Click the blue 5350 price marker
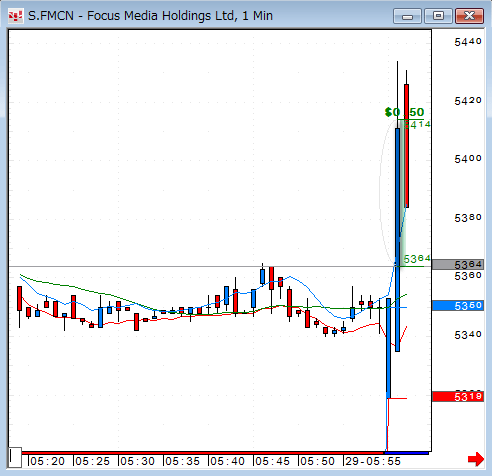Viewport: 492px width, 476px height. pyautogui.click(x=458, y=305)
